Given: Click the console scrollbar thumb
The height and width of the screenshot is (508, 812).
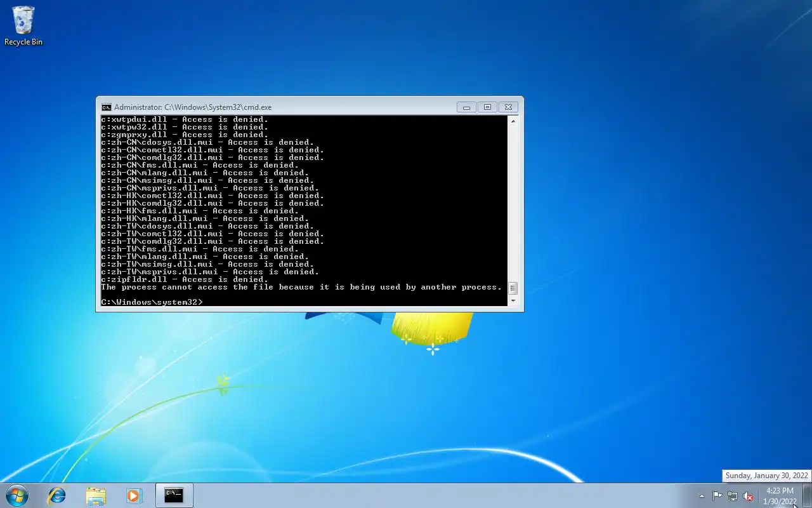Looking at the screenshot, I should pos(513,288).
